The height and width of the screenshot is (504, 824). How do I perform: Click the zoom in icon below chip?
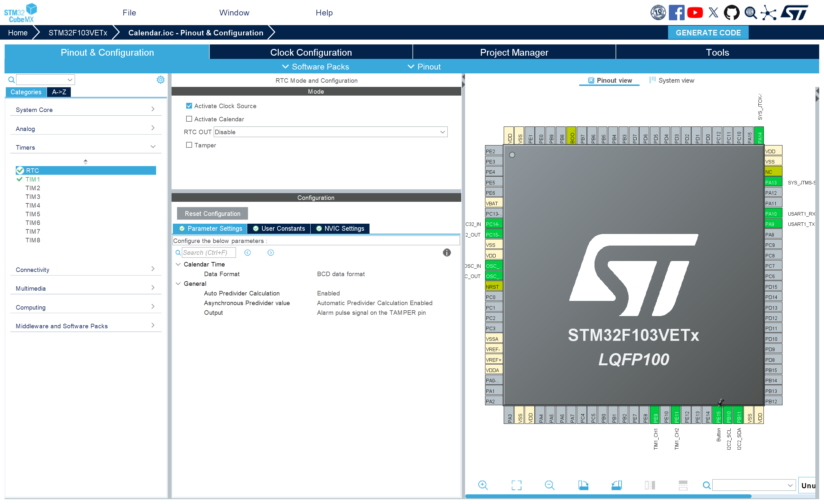[x=483, y=485]
